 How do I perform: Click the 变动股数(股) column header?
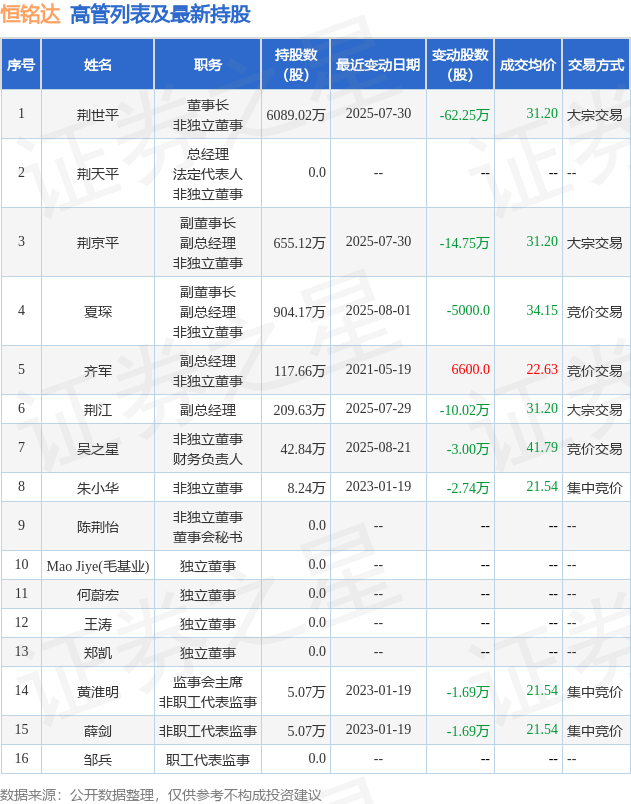[x=460, y=65]
